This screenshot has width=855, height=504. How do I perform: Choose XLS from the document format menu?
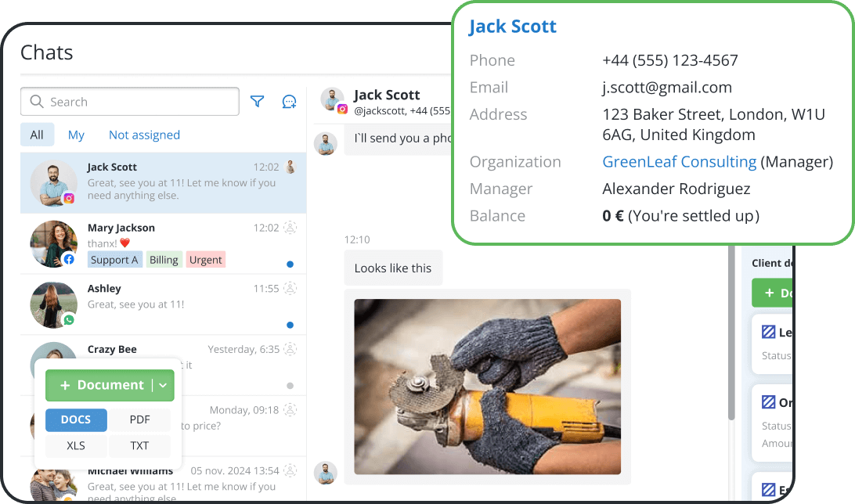[75, 446]
